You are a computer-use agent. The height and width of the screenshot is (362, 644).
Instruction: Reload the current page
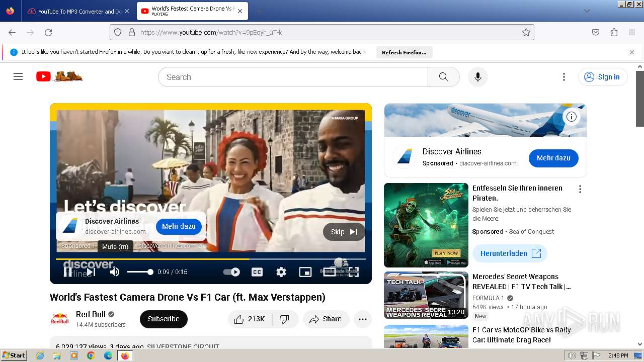48,32
